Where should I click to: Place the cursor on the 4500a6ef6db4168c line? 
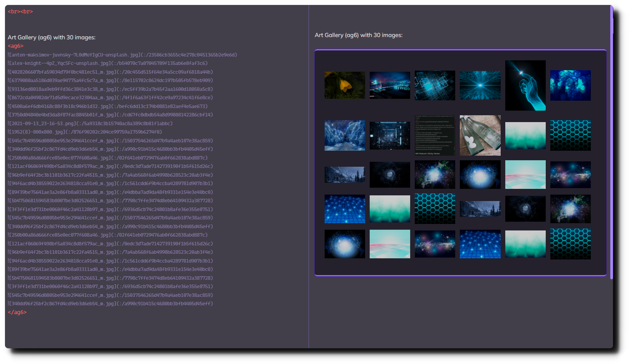coord(107,106)
